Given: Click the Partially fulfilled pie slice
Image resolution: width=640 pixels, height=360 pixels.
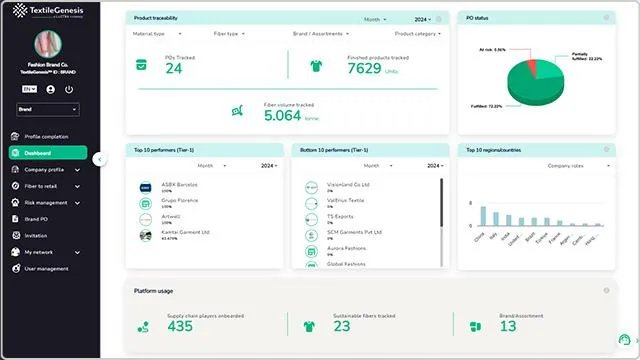Looking at the screenshot, I should tap(549, 69).
